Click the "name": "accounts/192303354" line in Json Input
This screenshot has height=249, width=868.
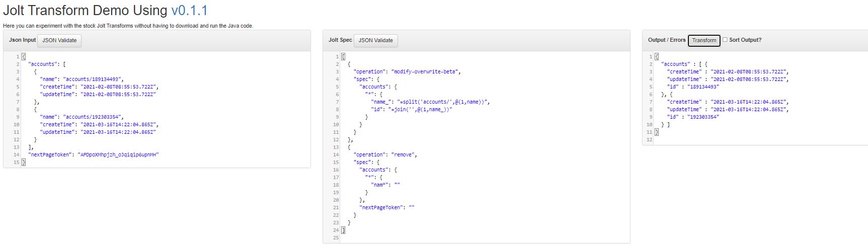point(82,117)
